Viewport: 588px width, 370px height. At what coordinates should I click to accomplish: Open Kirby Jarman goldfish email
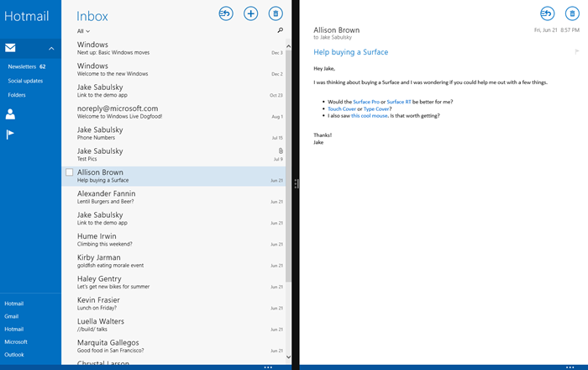pos(173,262)
